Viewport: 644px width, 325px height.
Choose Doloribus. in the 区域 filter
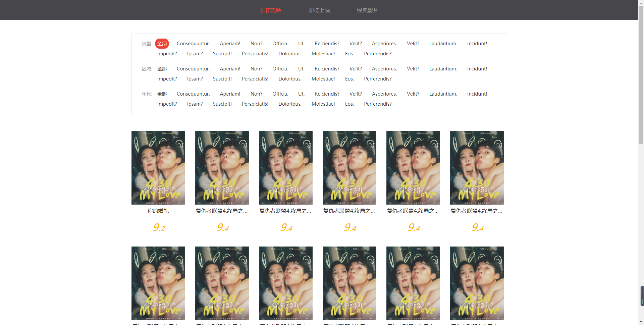click(290, 79)
